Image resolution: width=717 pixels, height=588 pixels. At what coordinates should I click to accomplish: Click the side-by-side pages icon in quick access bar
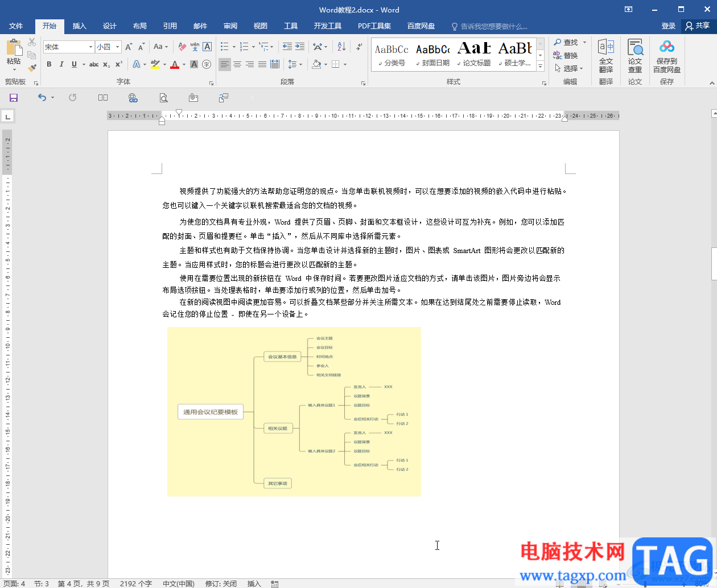[x=103, y=98]
